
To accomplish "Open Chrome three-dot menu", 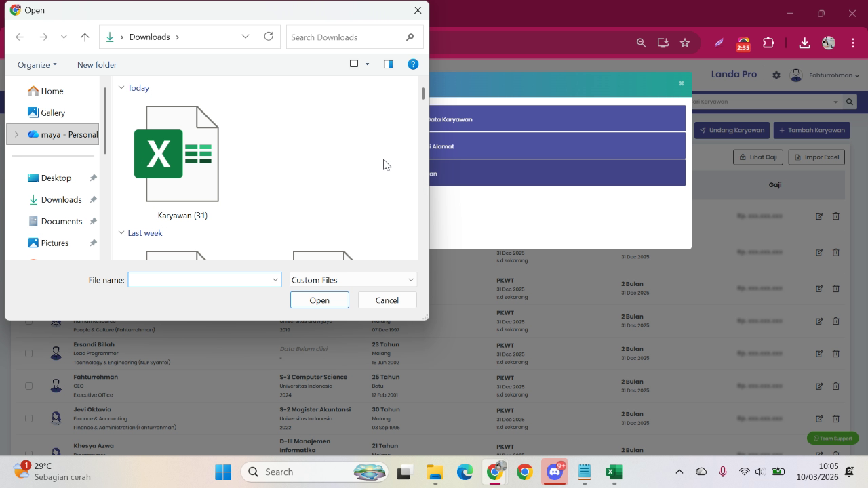I will [853, 43].
